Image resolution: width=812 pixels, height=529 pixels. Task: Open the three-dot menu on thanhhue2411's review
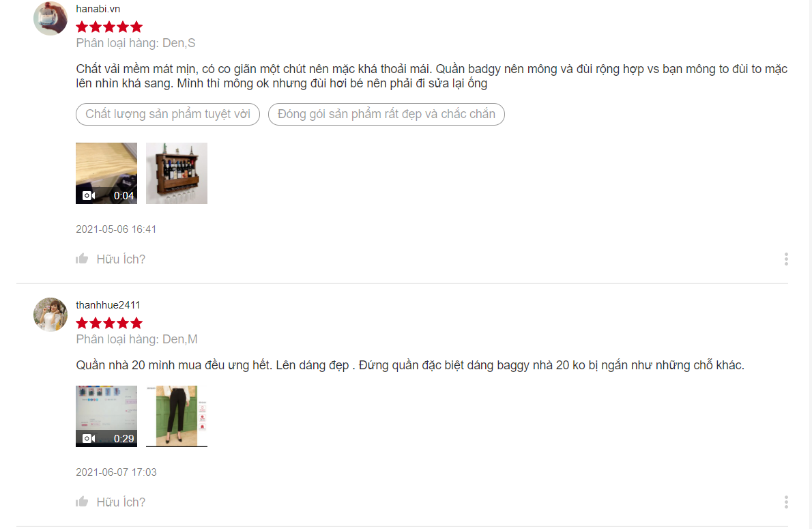[786, 502]
